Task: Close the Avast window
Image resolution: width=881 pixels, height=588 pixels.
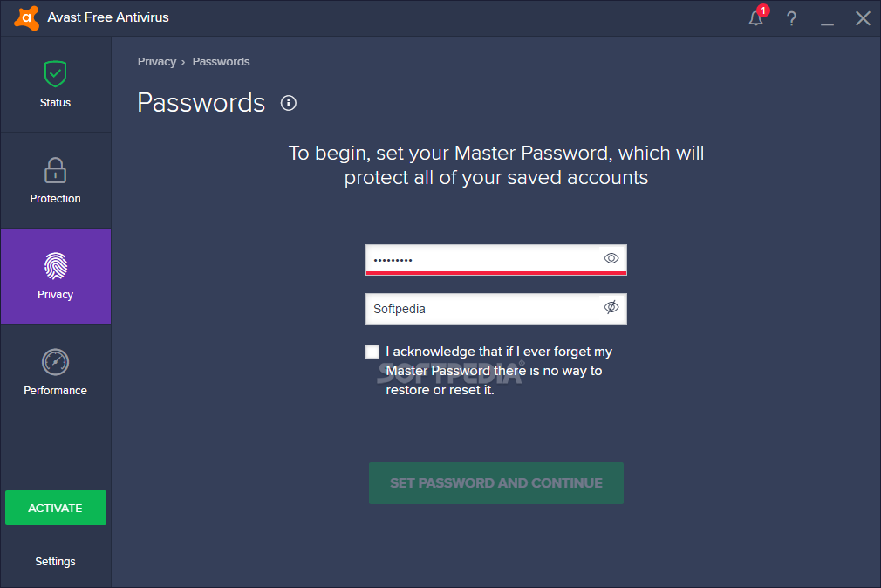Action: tap(863, 18)
